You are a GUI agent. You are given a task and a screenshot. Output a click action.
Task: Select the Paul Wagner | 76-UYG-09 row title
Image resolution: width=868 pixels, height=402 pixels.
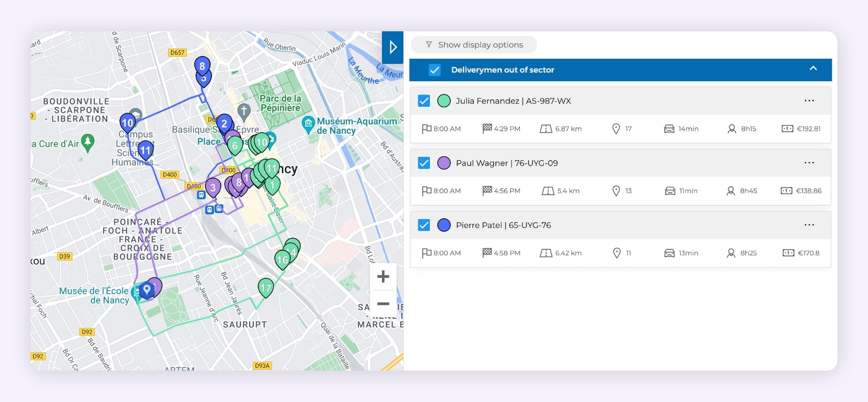507,163
